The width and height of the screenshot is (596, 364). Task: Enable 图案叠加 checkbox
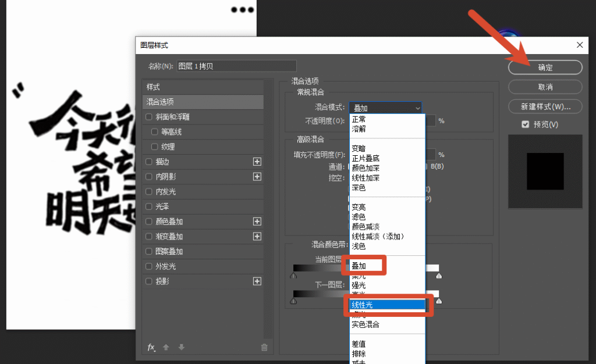(149, 251)
